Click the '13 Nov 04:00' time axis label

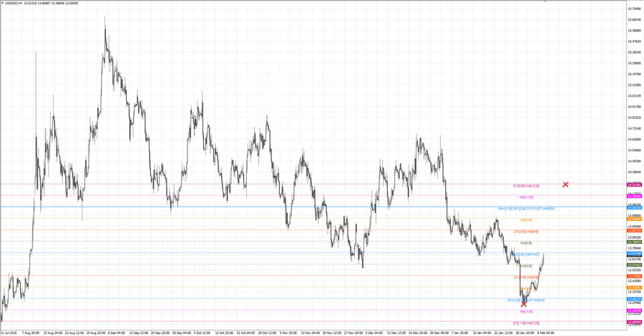(309, 332)
